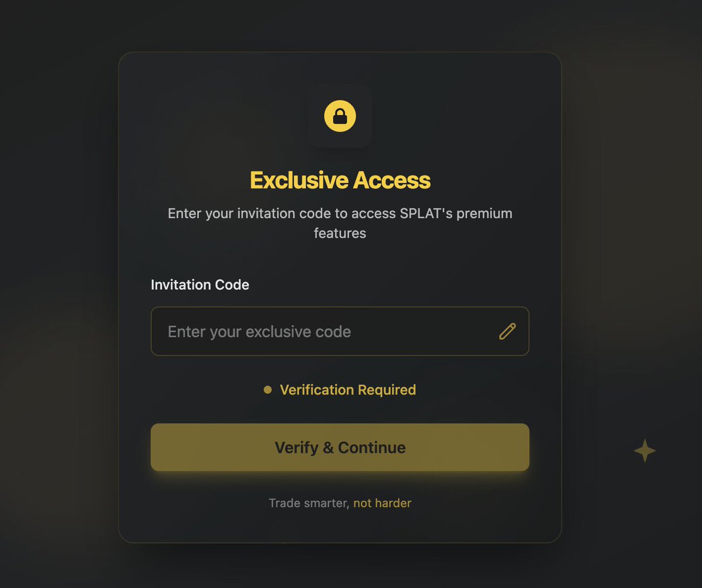Click the yellow dot beside Verification Required

(267, 390)
